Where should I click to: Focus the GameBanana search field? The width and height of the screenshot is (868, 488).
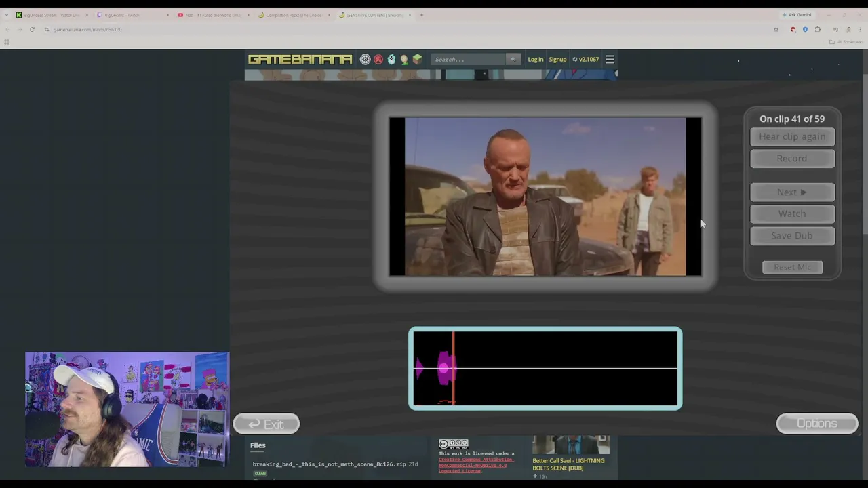469,60
